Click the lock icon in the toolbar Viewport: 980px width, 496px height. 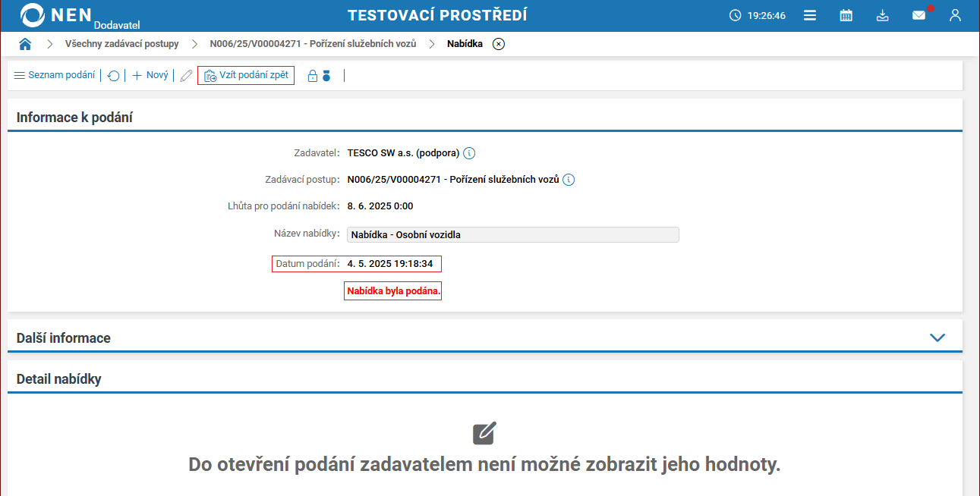(311, 75)
